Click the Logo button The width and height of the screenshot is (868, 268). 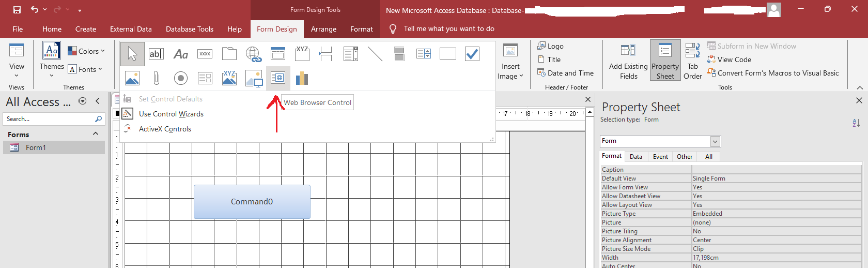click(551, 46)
